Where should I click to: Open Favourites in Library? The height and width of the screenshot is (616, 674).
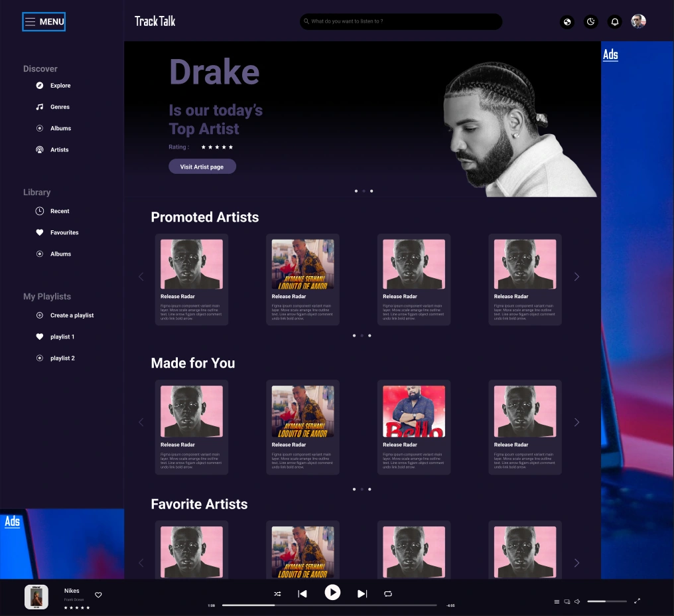[x=64, y=232]
